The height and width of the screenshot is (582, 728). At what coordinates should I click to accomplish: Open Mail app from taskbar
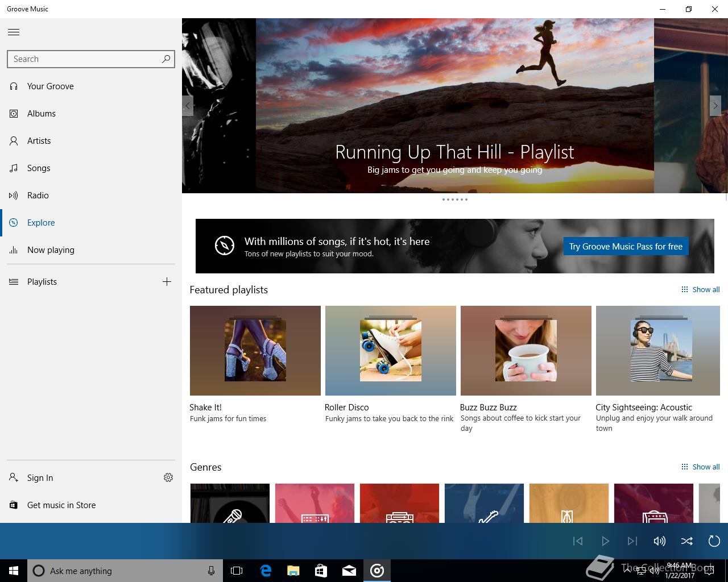(349, 571)
